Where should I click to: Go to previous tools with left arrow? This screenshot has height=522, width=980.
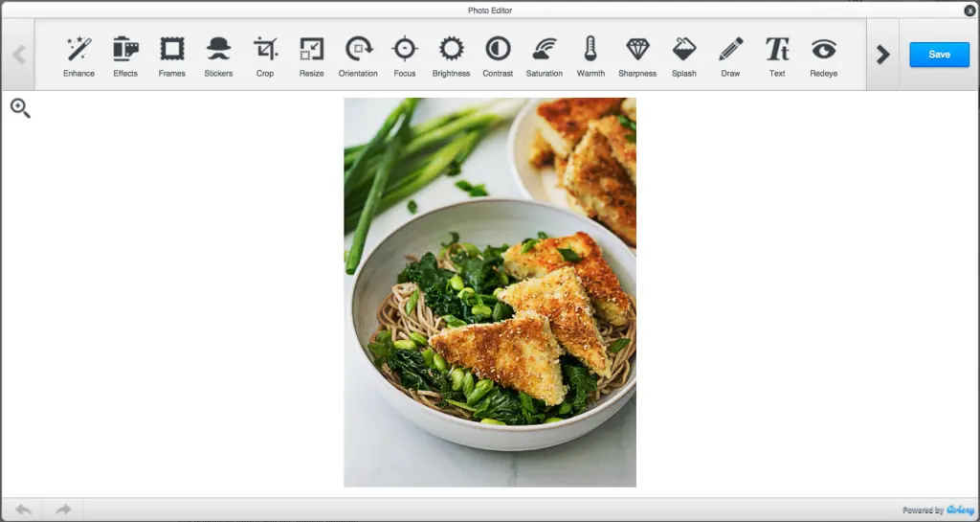19,55
